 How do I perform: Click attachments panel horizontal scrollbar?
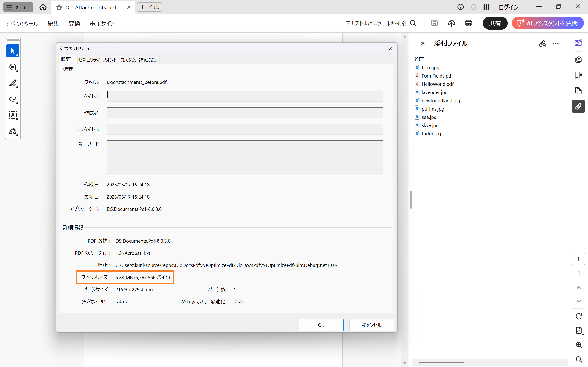(441, 362)
